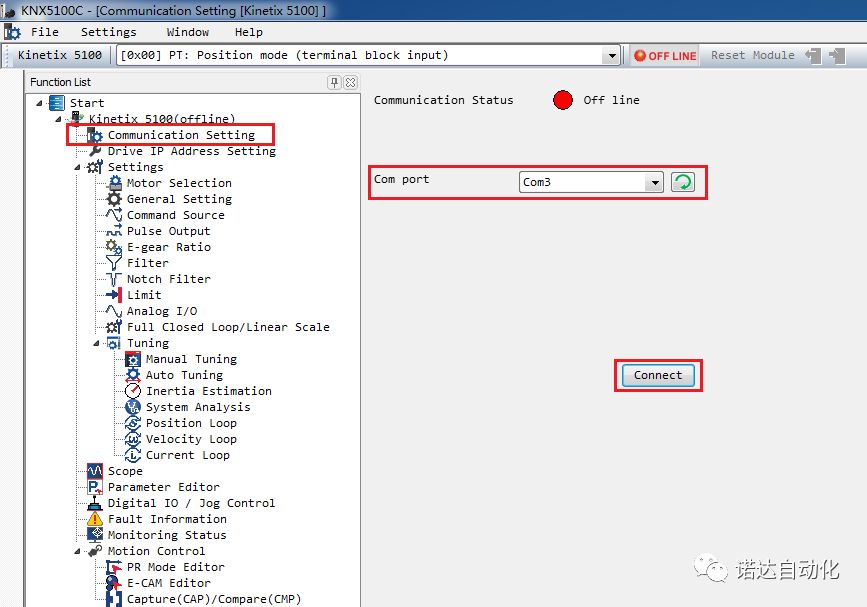Open the control mode dropdown arrow
This screenshot has width=867, height=607.
612,55
